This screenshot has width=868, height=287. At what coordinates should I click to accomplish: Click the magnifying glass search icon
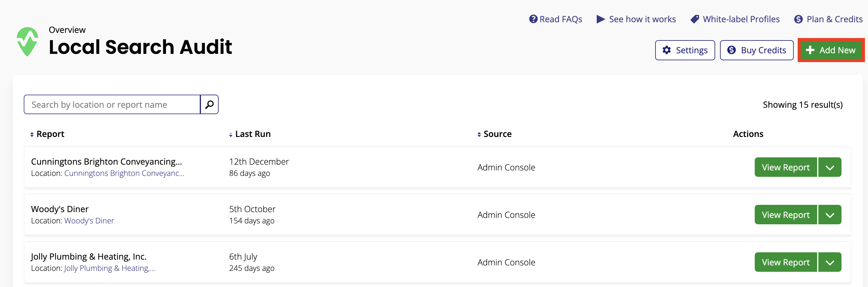pyautogui.click(x=209, y=104)
